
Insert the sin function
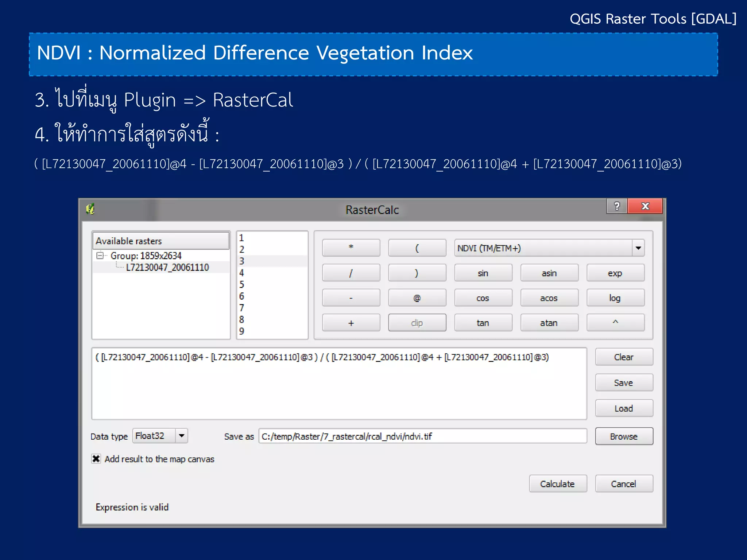(483, 273)
